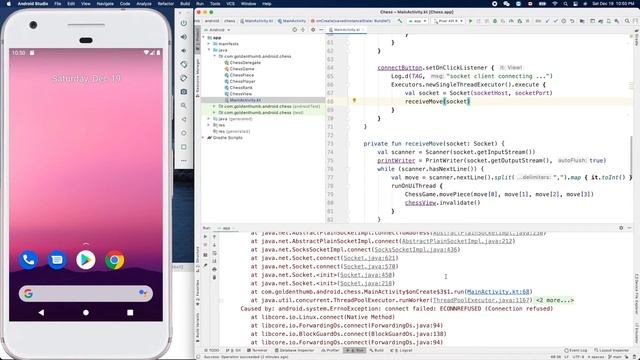Open the Database Inspector tool window

pyautogui.click(x=294, y=350)
